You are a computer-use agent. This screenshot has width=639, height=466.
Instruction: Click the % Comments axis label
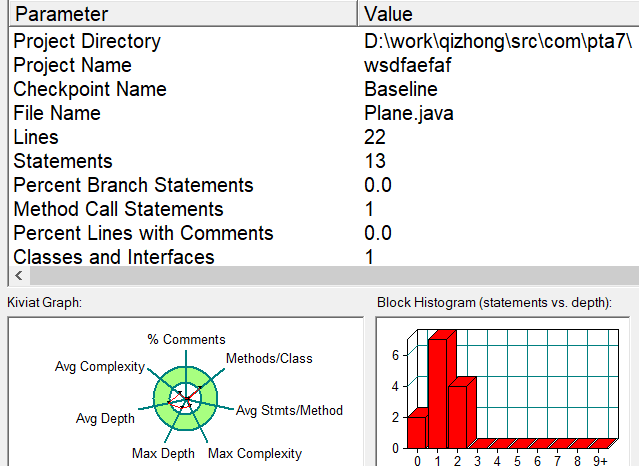click(186, 339)
